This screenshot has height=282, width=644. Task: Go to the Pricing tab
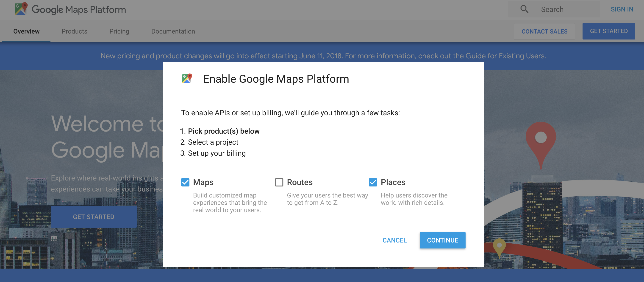click(x=119, y=31)
